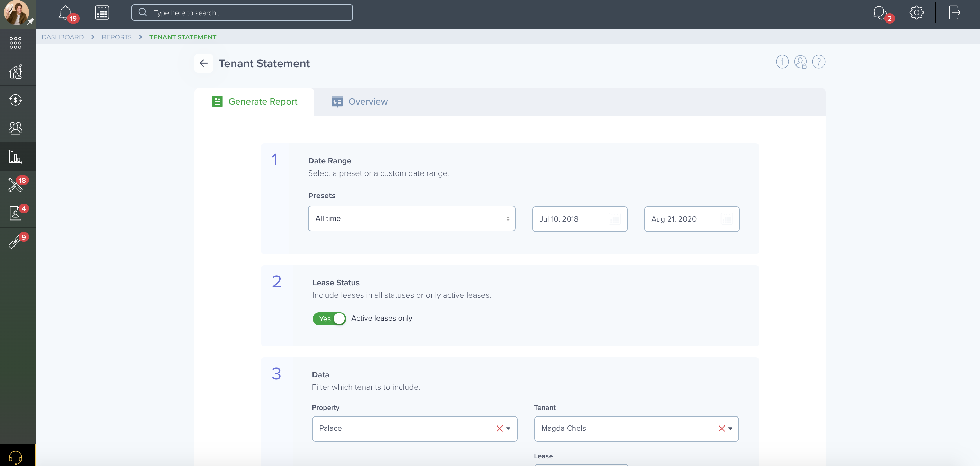Open accounting dollar icon in sidebar
The image size is (980, 466).
[16, 100]
